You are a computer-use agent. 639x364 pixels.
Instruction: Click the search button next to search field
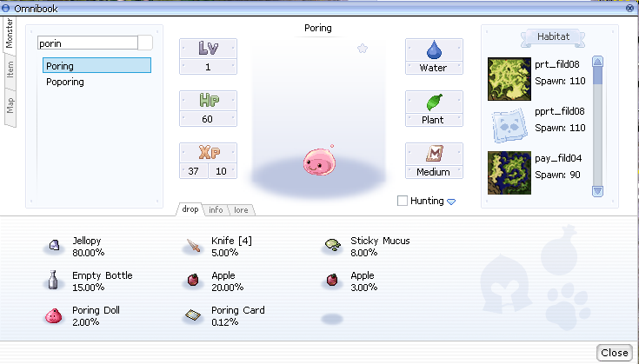pyautogui.click(x=145, y=43)
